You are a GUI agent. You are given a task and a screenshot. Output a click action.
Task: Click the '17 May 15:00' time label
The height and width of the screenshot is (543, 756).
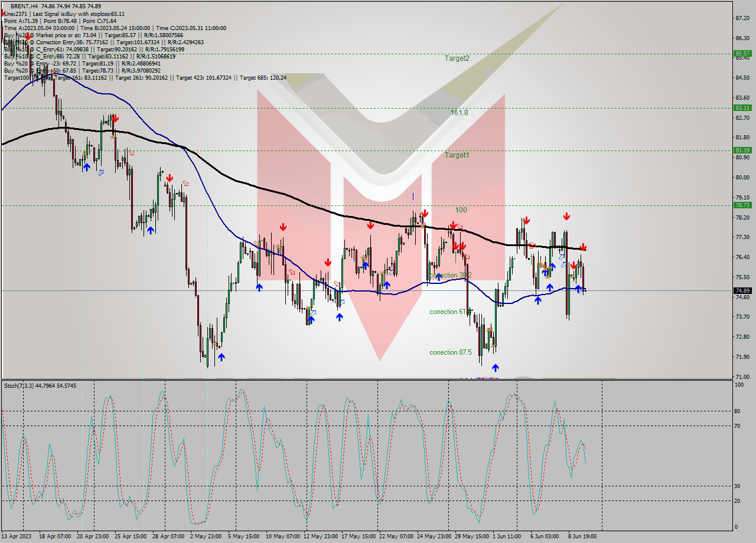(x=359, y=537)
